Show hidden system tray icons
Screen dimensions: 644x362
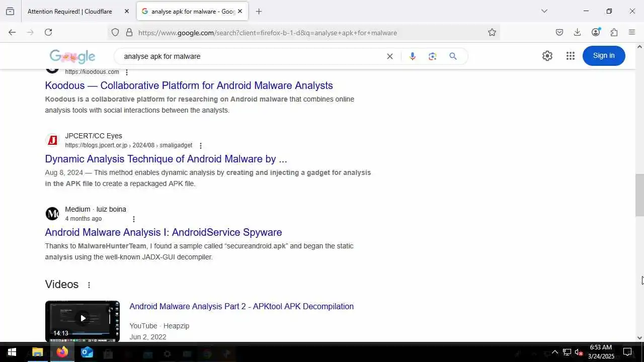coord(555,352)
